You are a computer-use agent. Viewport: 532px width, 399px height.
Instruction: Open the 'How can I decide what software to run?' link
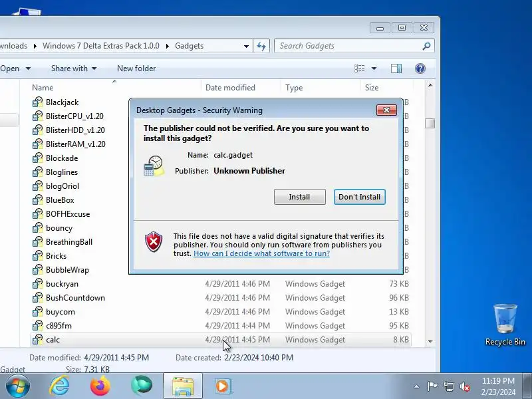tap(261, 253)
